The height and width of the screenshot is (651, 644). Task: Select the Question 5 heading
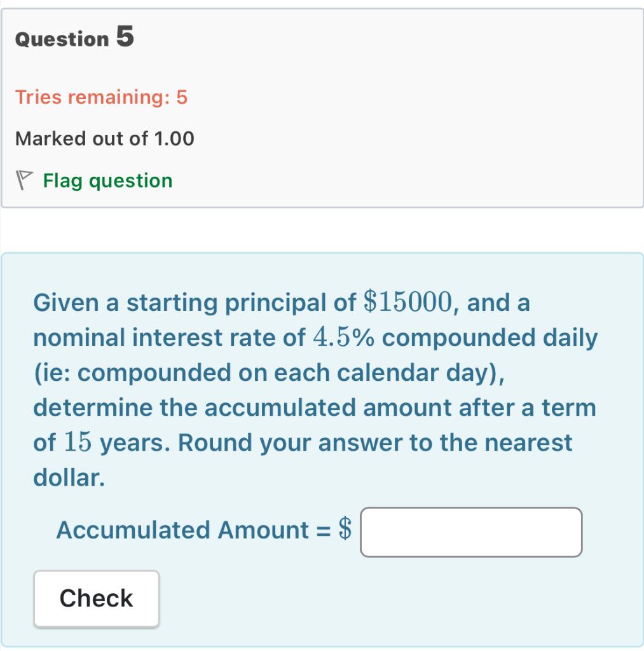point(73,38)
